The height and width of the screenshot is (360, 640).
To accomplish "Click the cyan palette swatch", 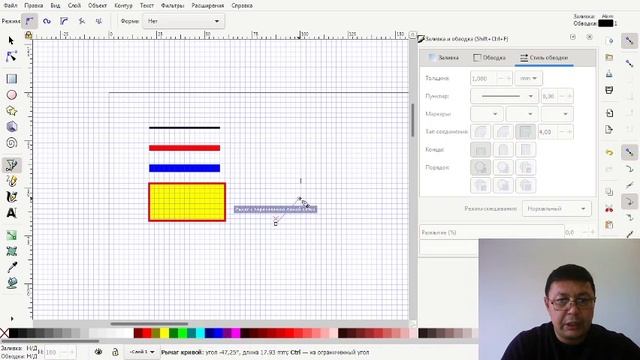I will tap(200, 333).
